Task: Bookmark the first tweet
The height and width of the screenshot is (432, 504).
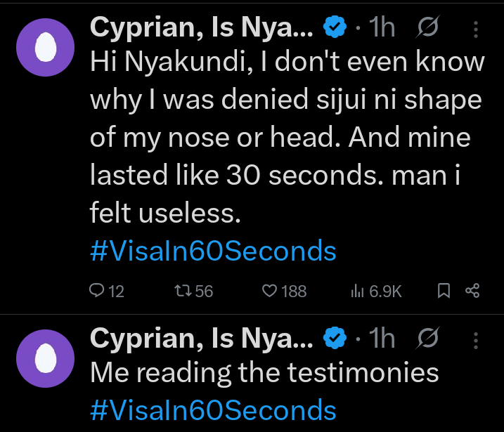Action: [x=444, y=291]
